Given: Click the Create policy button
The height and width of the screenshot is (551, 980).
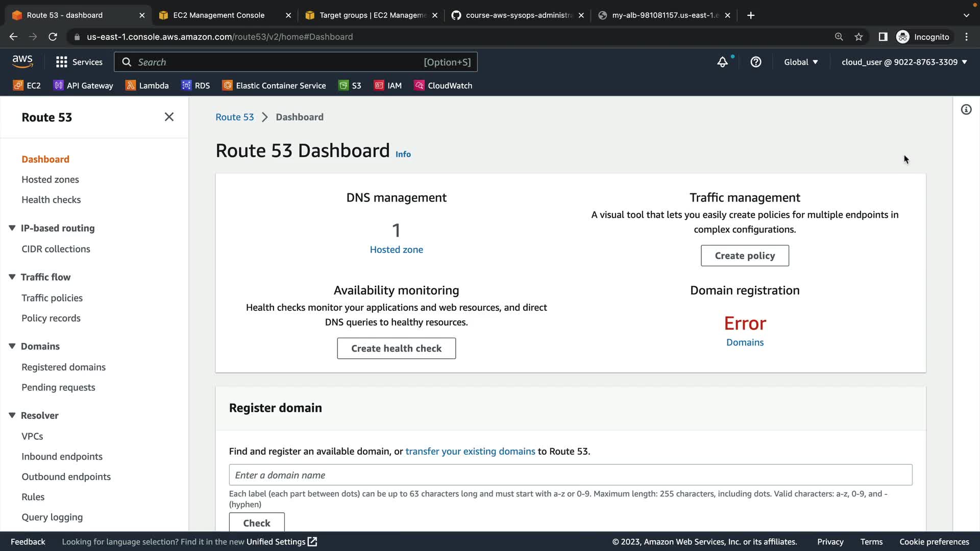Looking at the screenshot, I should point(745,256).
